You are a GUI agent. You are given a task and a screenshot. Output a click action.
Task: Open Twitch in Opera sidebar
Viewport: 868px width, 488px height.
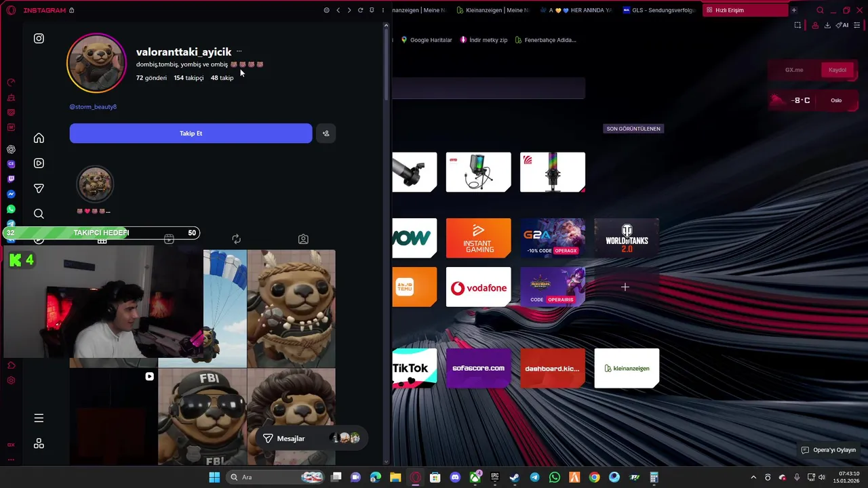[11, 179]
